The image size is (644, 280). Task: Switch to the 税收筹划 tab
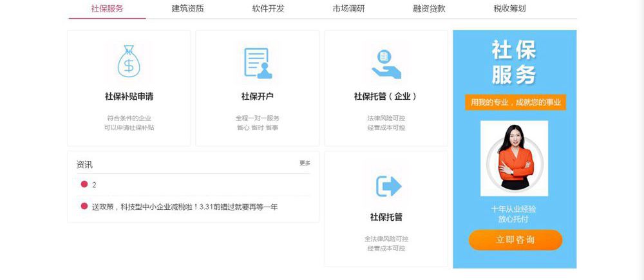coord(509,9)
